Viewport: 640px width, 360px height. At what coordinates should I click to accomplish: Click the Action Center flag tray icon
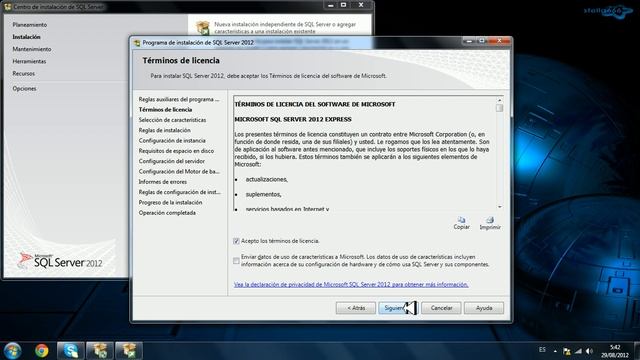pyautogui.click(x=567, y=351)
